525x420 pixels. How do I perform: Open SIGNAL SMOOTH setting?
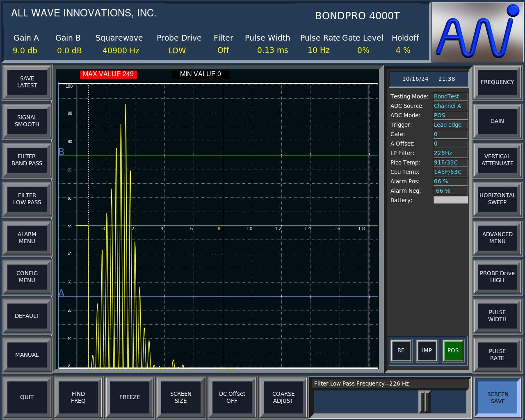tap(27, 121)
